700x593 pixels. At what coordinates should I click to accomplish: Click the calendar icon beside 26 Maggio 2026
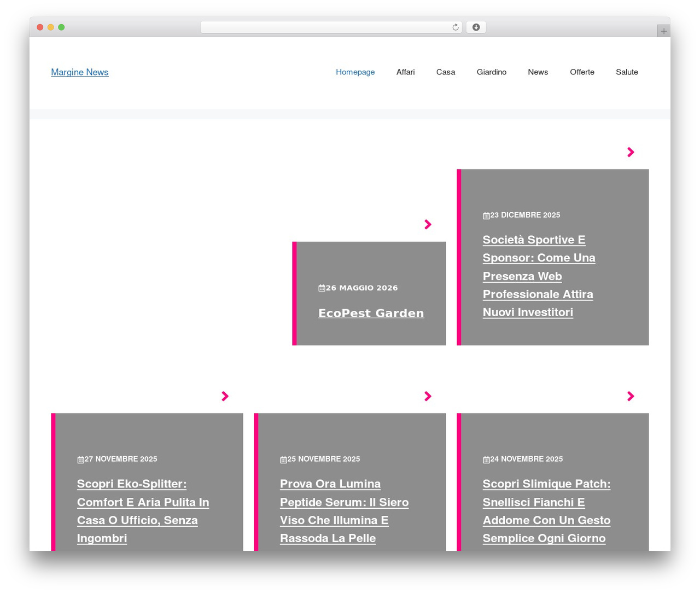[322, 288]
